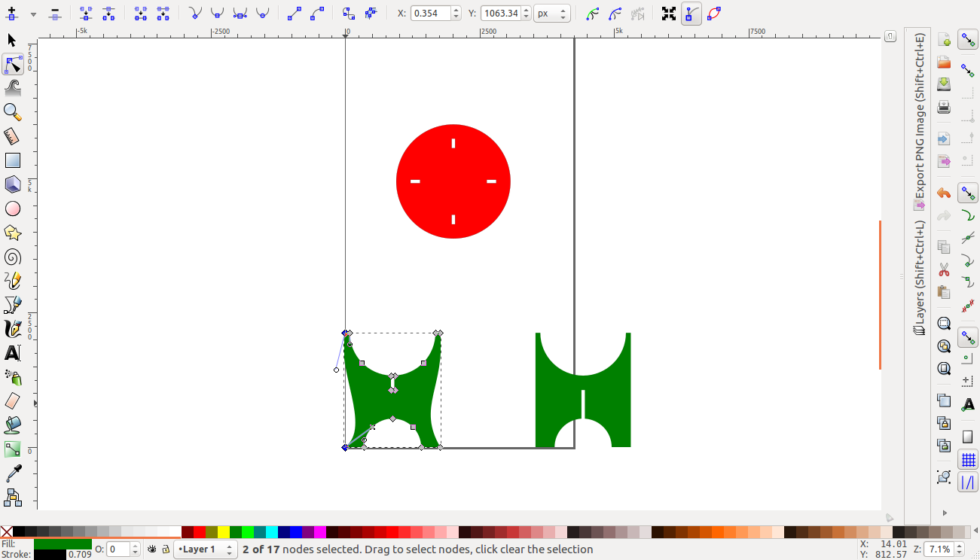This screenshot has width=980, height=560.
Task: Pick the yellow swatch in the palette
Action: coord(224,532)
